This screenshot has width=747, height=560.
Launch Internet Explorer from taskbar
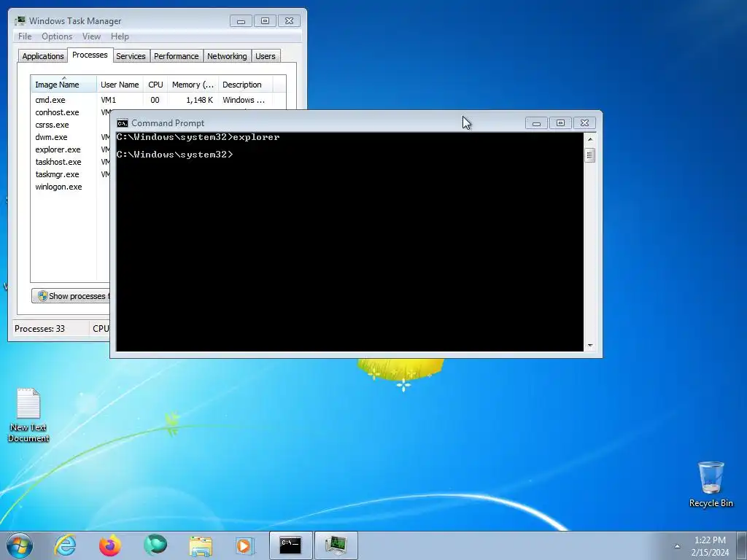[x=65, y=545]
